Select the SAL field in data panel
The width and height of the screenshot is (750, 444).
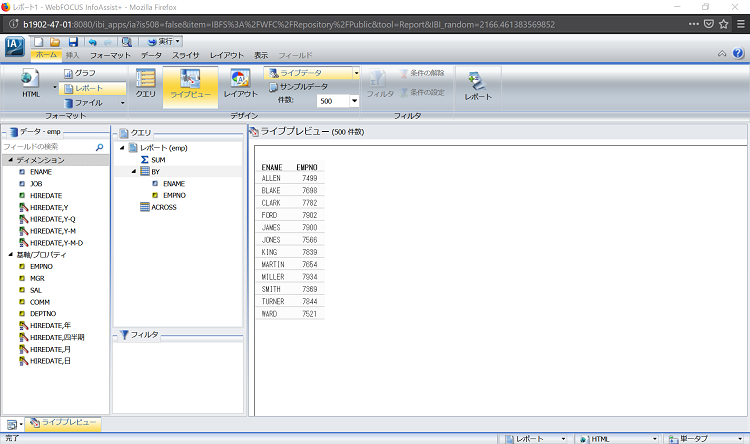coord(37,290)
